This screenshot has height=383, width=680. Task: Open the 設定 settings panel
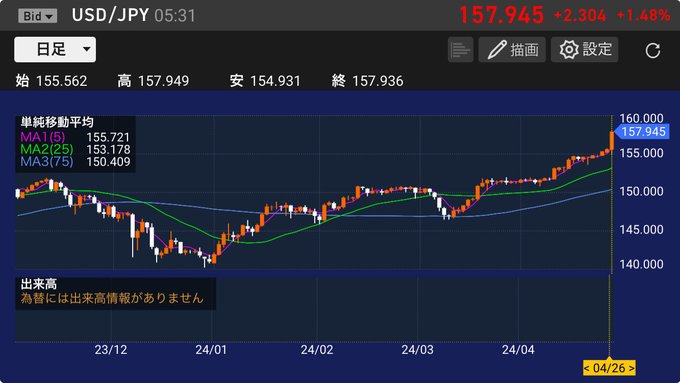pyautogui.click(x=585, y=50)
